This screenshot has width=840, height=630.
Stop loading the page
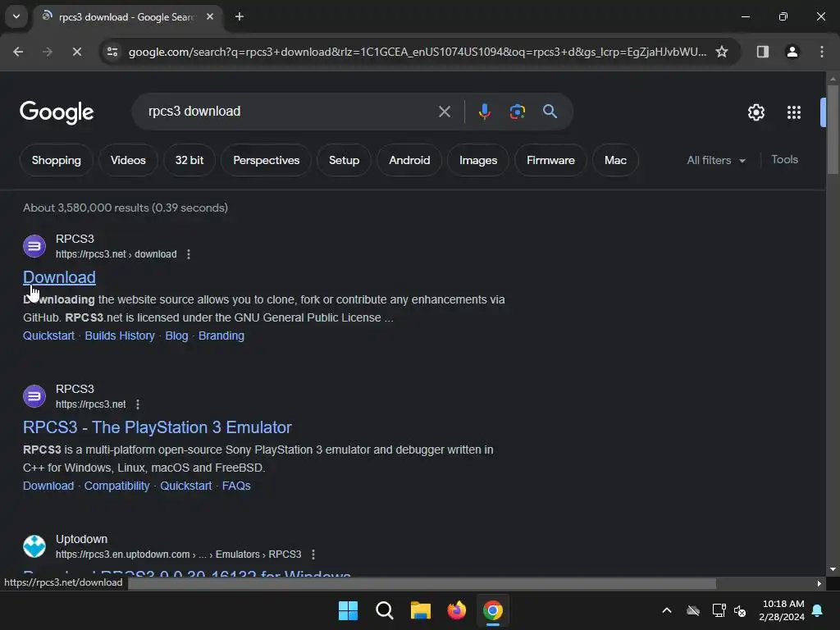[x=76, y=52]
